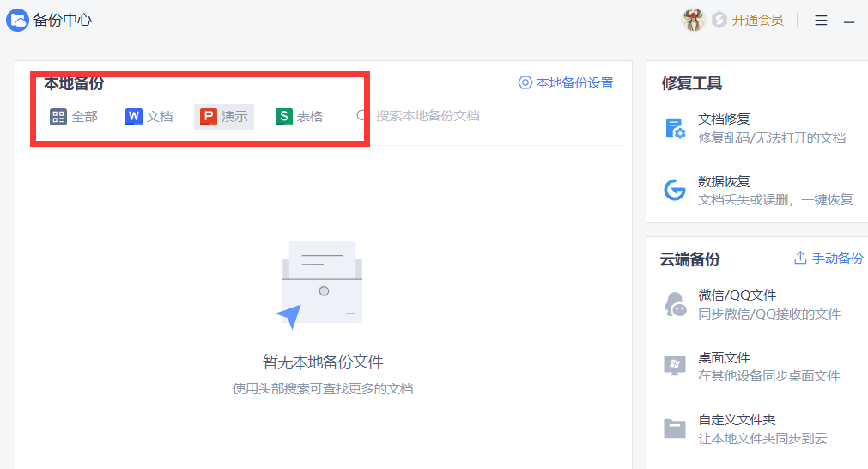Open 桌面文件 backup option

pyautogui.click(x=753, y=367)
